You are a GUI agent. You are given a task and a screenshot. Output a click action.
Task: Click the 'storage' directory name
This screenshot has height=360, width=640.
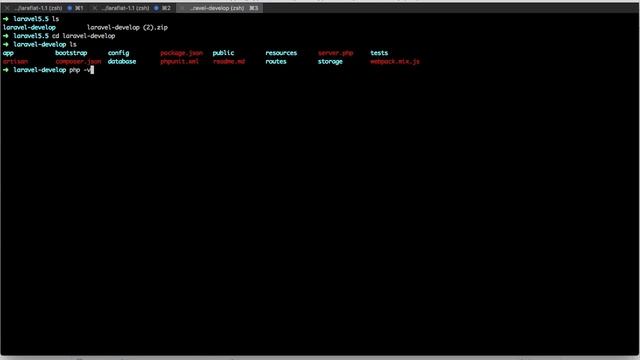(x=330, y=62)
